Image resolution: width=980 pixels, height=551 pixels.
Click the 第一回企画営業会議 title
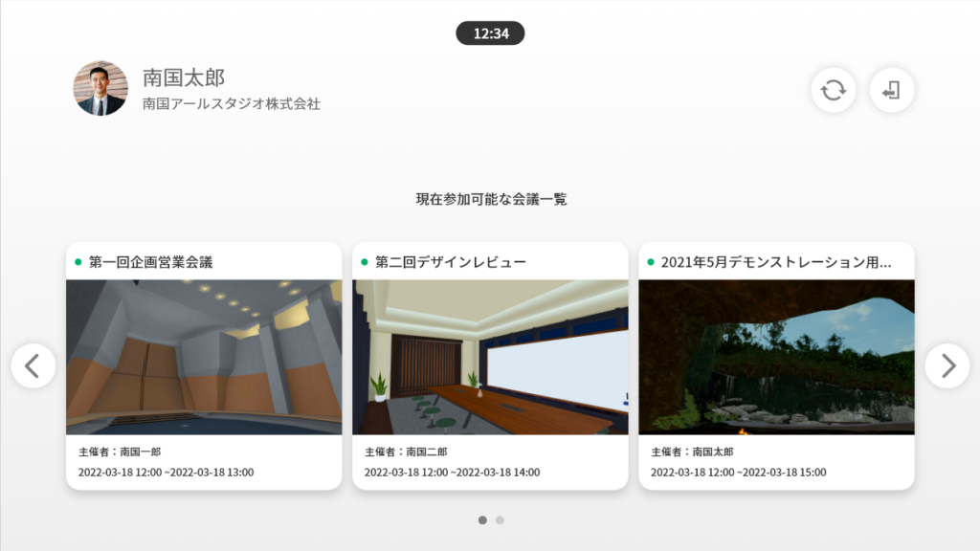tap(150, 262)
